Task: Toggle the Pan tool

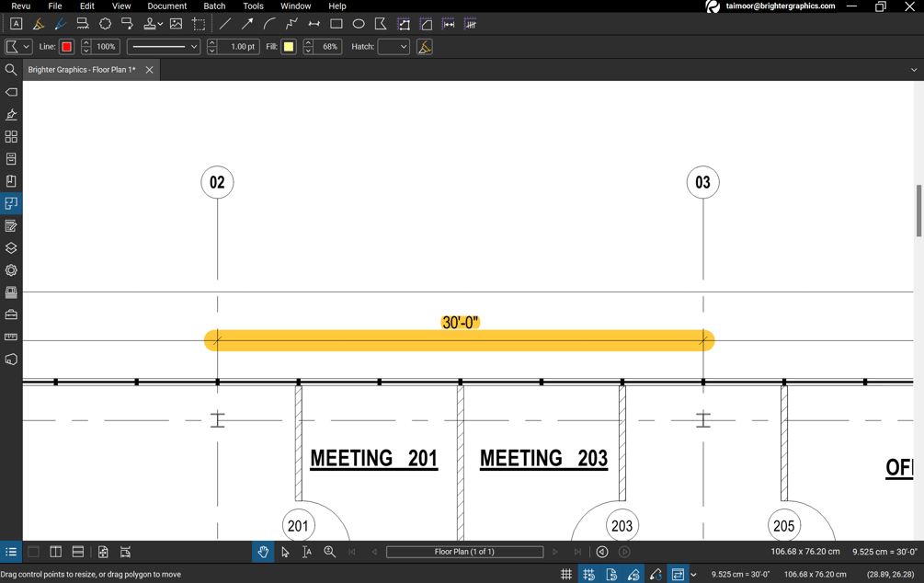Action: (x=264, y=552)
